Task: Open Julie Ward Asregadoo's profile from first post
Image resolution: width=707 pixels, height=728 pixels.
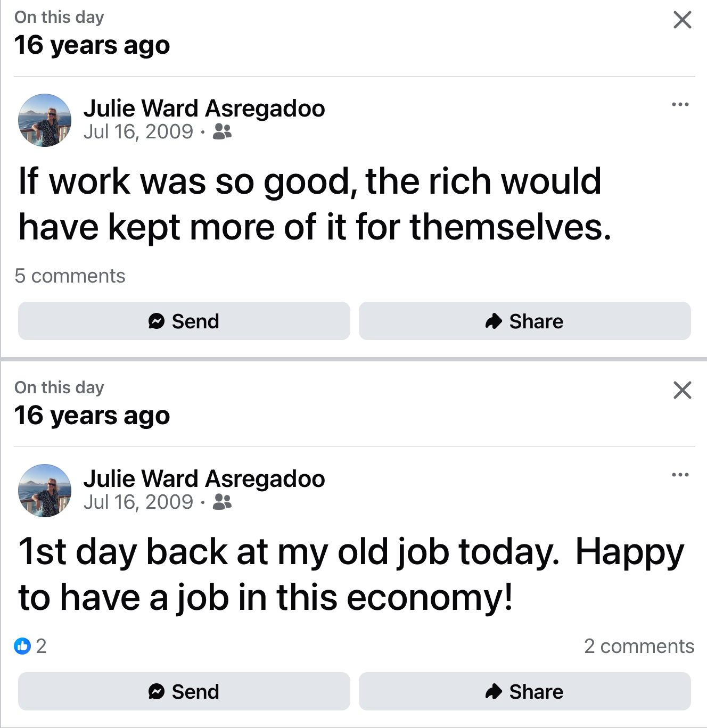Action: (x=204, y=109)
